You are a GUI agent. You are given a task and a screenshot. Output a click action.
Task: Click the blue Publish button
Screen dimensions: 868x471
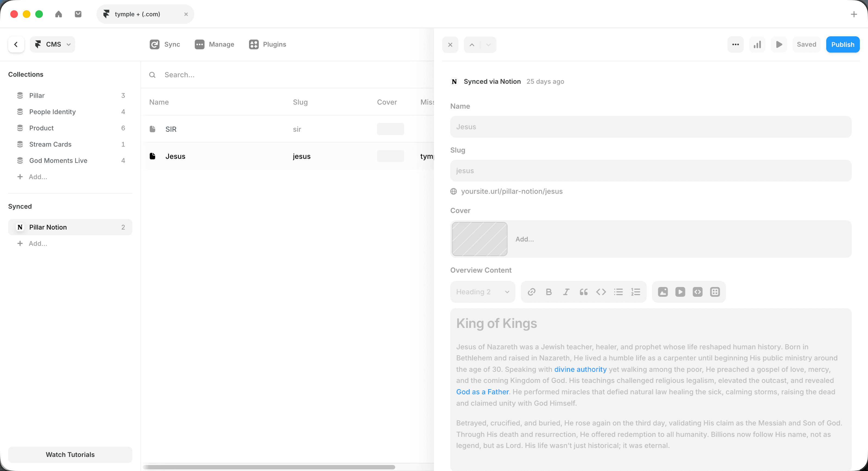(x=843, y=44)
